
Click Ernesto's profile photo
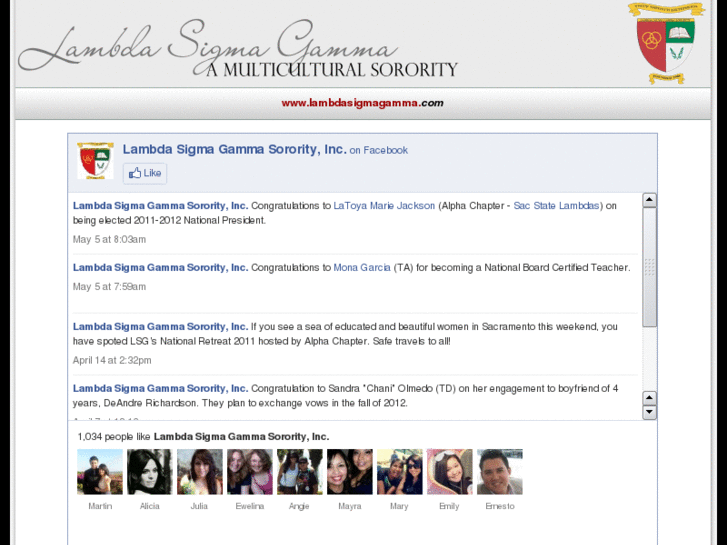tap(500, 472)
